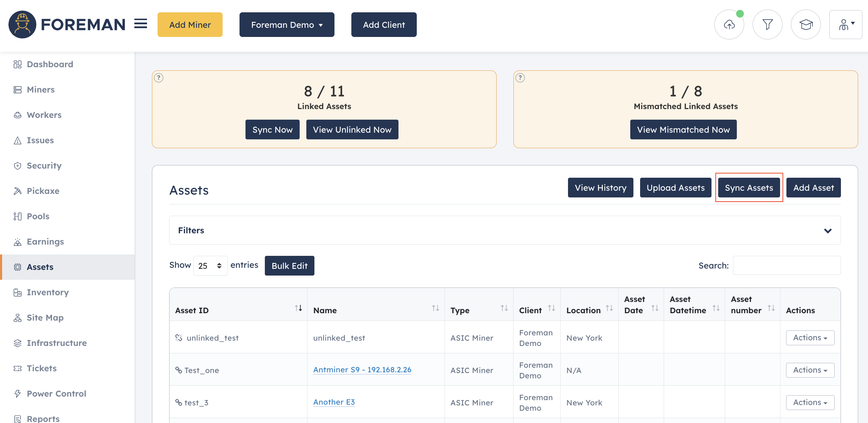Open the graduation cap tutorials icon
The height and width of the screenshot is (423, 868).
coord(806,25)
